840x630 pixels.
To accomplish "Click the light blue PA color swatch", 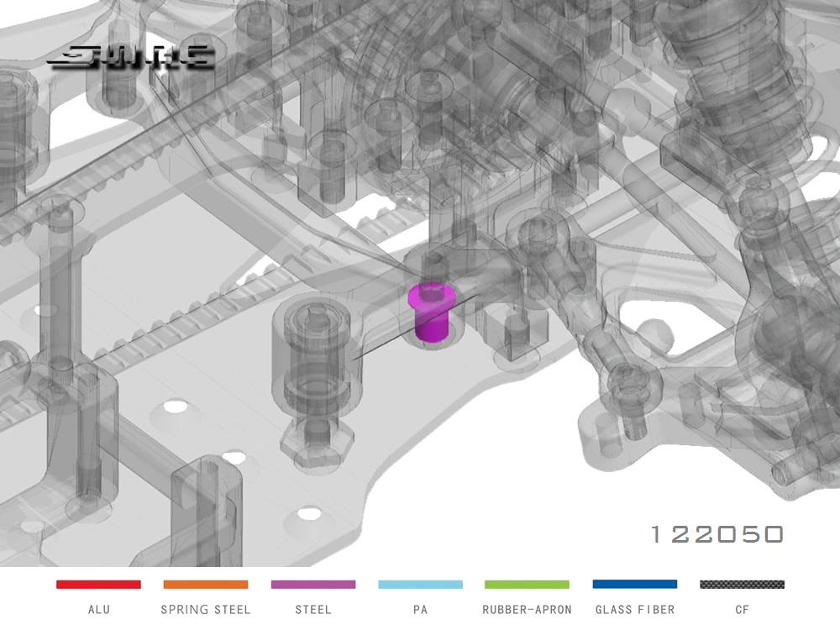I will [x=421, y=585].
